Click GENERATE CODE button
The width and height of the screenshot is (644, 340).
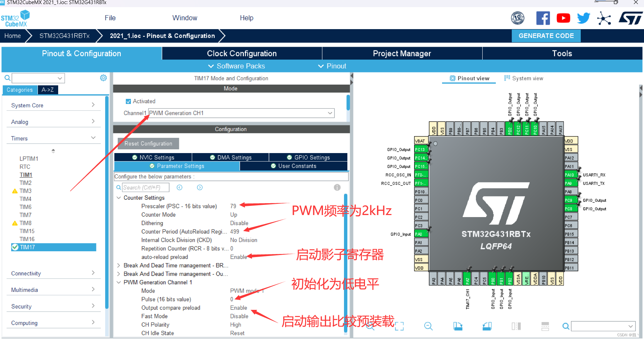click(546, 36)
